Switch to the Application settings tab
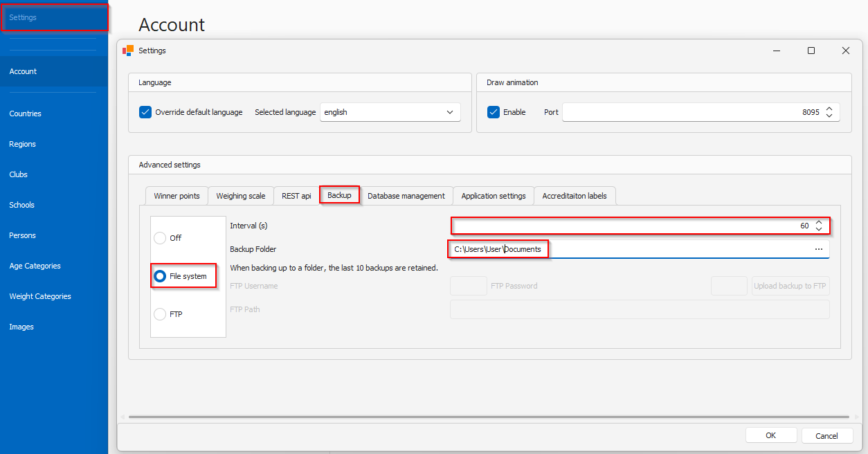Image resolution: width=868 pixels, height=454 pixels. [x=494, y=196]
